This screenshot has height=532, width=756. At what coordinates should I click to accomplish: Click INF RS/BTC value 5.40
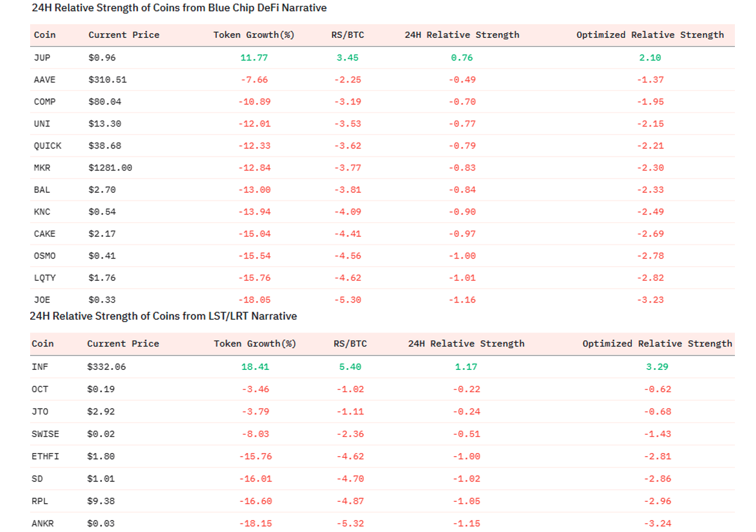pos(351,366)
